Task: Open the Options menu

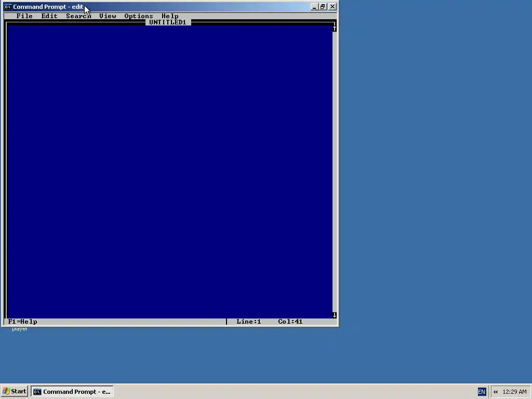Action: pyautogui.click(x=138, y=16)
